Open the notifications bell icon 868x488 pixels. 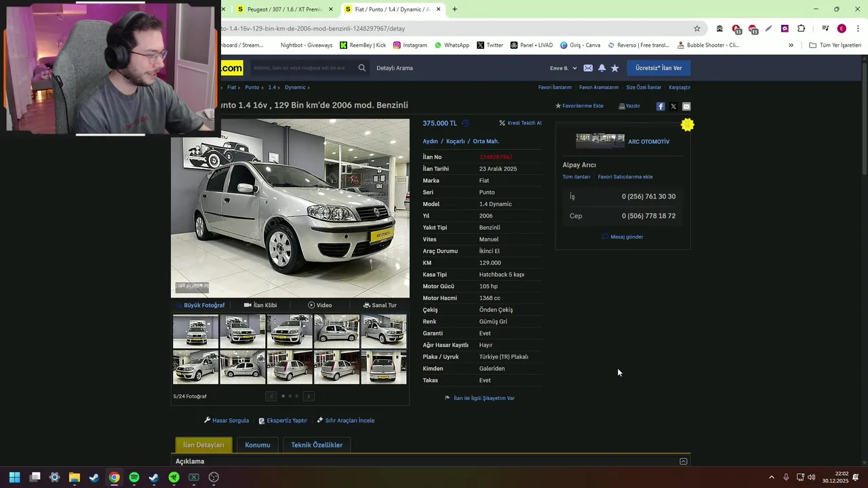[601, 68]
